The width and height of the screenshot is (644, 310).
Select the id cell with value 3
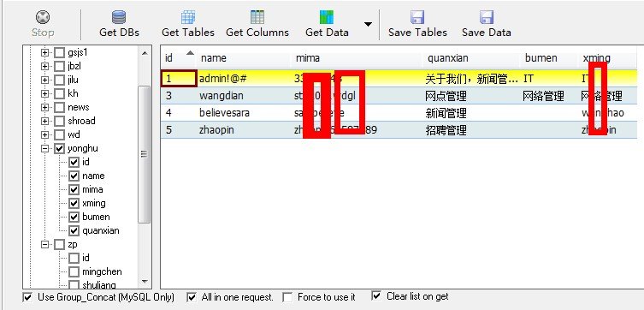point(178,96)
